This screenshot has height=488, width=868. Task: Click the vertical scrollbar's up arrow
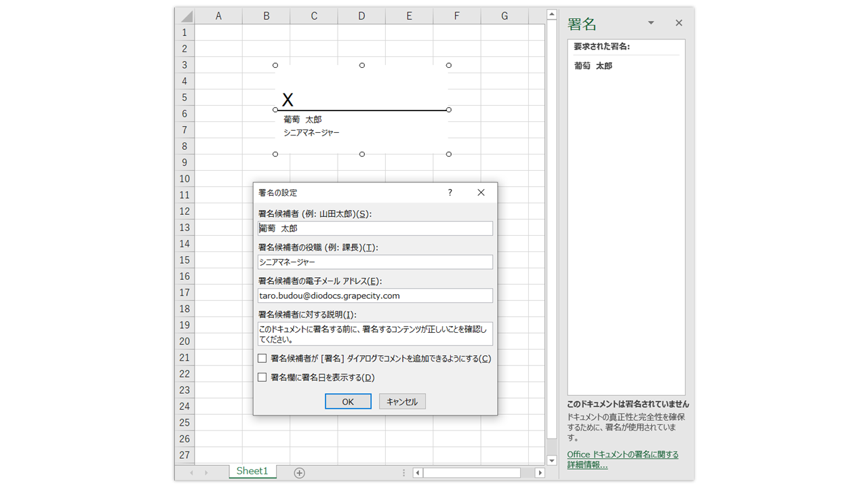[x=552, y=14]
